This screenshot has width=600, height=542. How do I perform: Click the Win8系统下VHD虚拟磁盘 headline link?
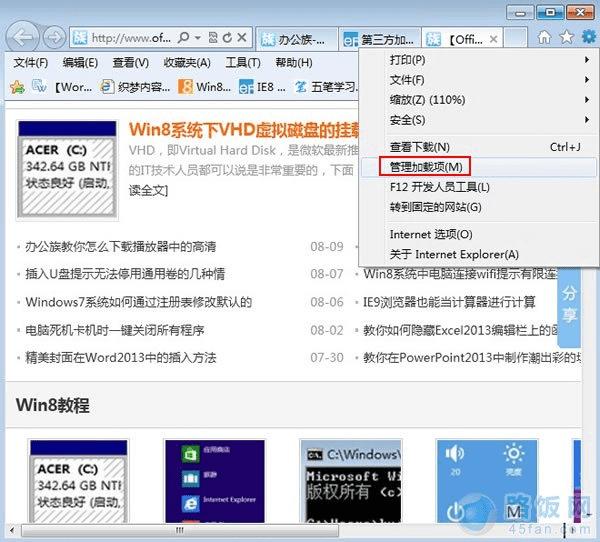coord(244,130)
